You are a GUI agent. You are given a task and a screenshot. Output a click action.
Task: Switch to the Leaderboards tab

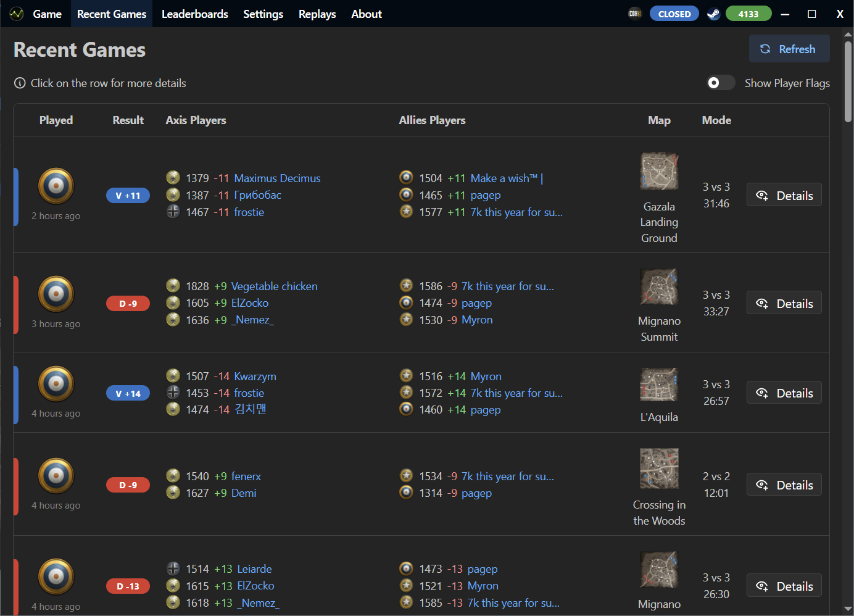pos(195,14)
